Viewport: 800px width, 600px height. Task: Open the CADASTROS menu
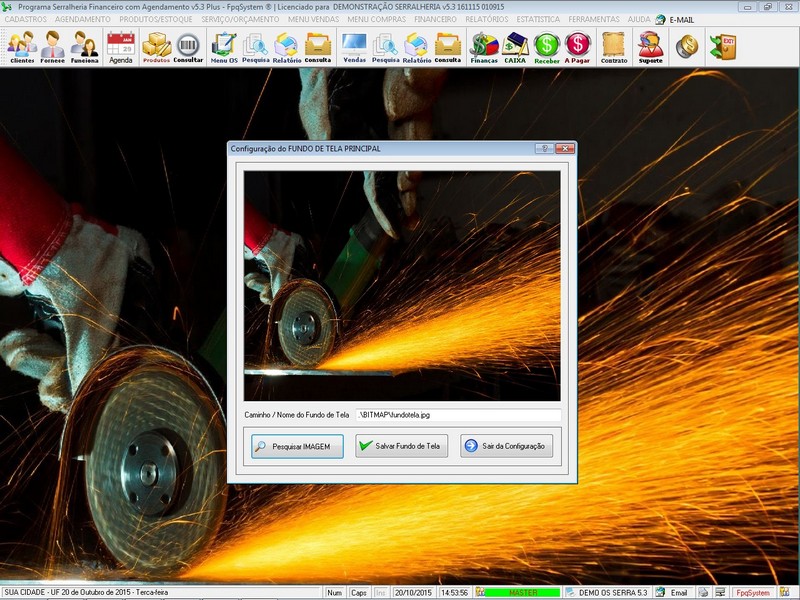(26, 19)
